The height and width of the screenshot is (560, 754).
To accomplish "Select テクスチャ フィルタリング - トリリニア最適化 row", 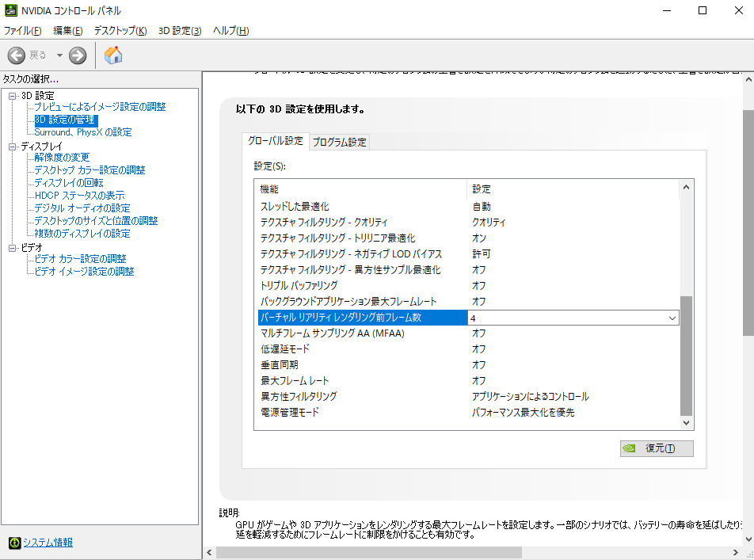I will click(469, 238).
